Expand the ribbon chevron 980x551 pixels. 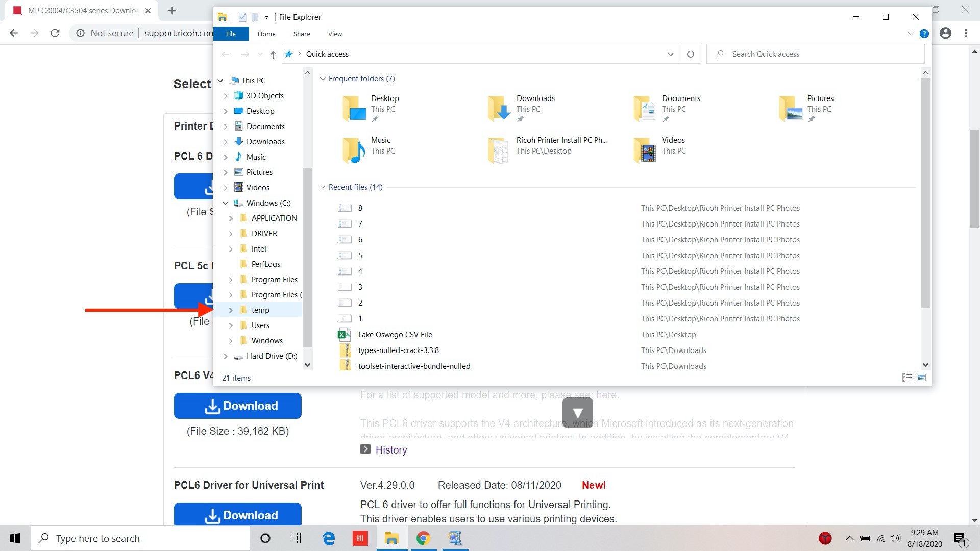tap(911, 34)
